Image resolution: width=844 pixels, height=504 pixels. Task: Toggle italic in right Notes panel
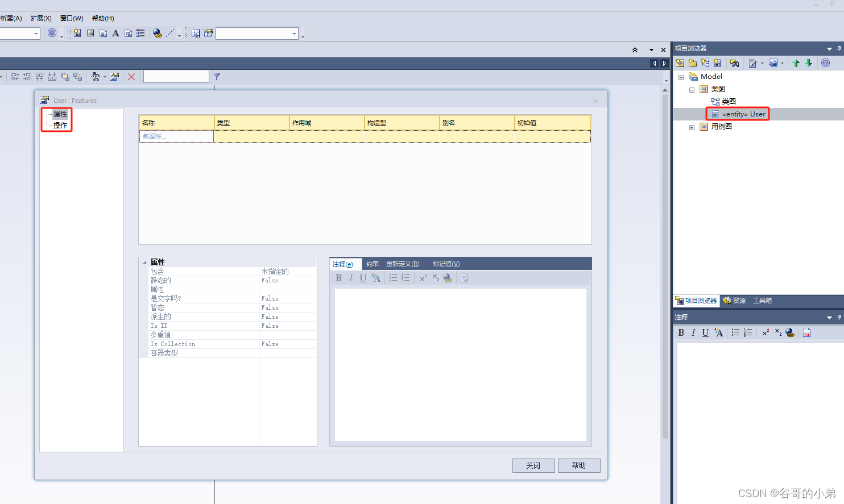click(693, 333)
